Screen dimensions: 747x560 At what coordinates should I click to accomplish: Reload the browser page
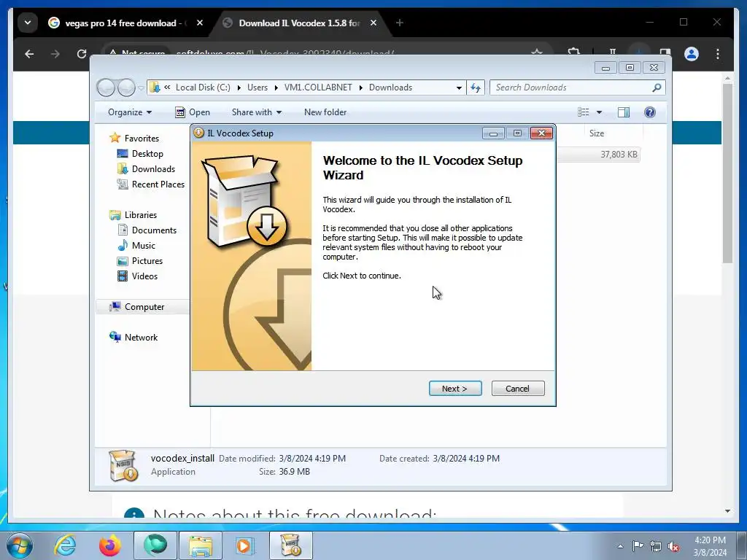pos(82,54)
